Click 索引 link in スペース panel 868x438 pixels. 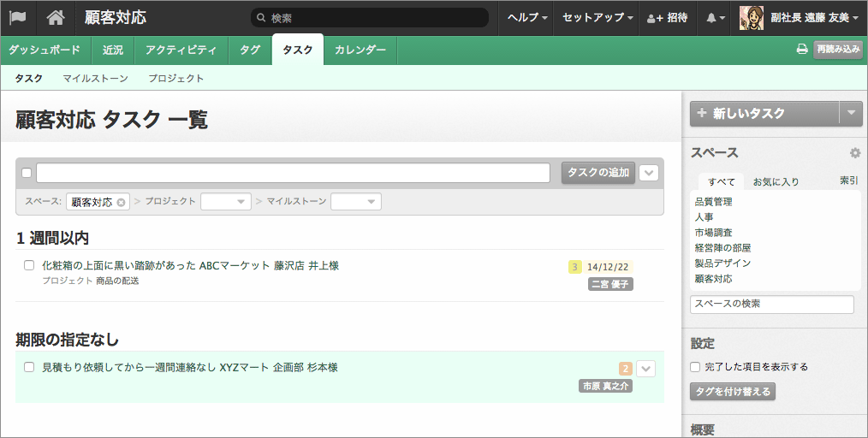point(848,181)
